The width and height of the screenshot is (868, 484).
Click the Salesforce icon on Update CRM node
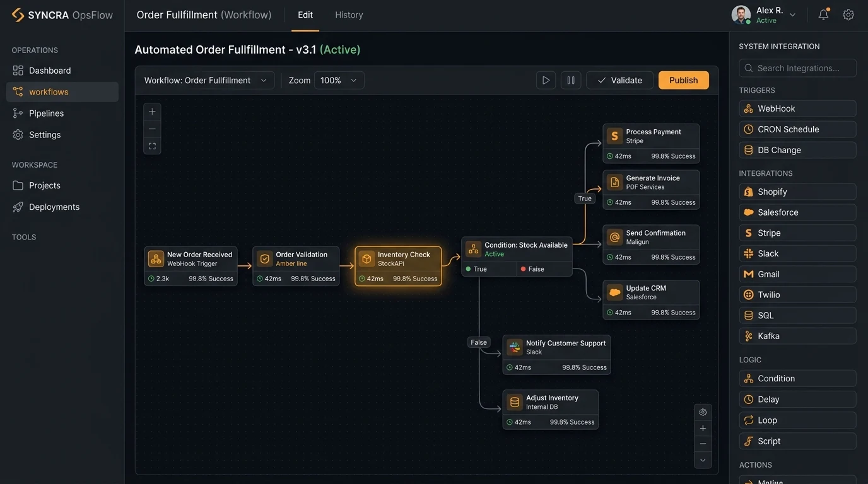point(614,292)
